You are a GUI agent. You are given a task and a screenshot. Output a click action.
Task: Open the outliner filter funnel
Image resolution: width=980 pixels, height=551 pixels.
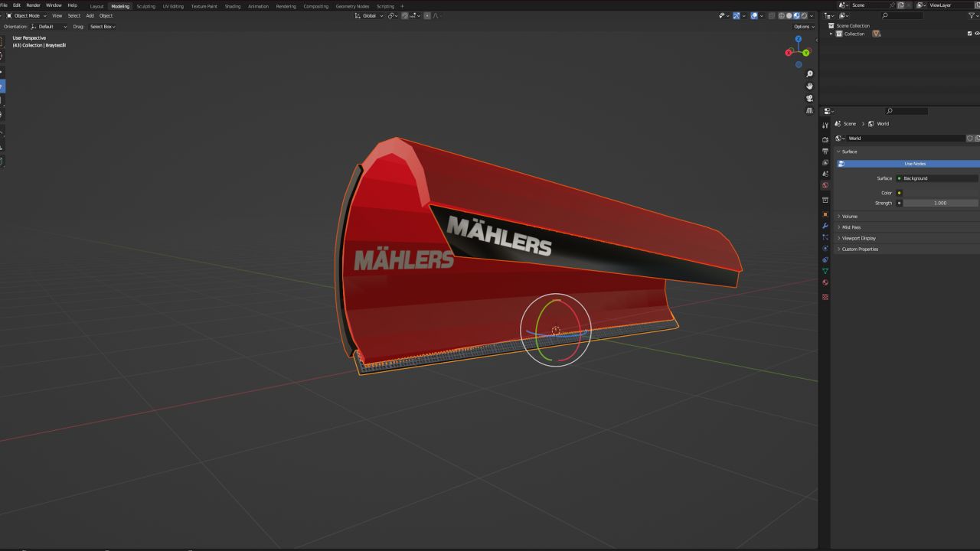(x=973, y=15)
